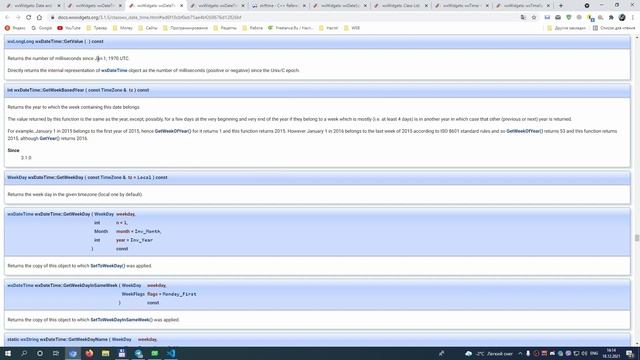Click the 'static wxString wxDateTime::GetWeekDayName' heading
Image resolution: width=640 pixels, height=360 pixels.
tap(82, 340)
